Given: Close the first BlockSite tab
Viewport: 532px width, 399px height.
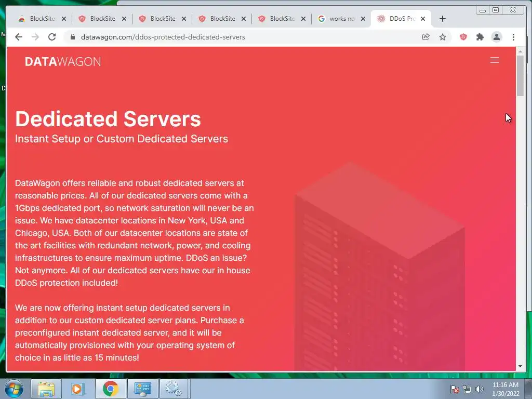Looking at the screenshot, I should tap(64, 19).
